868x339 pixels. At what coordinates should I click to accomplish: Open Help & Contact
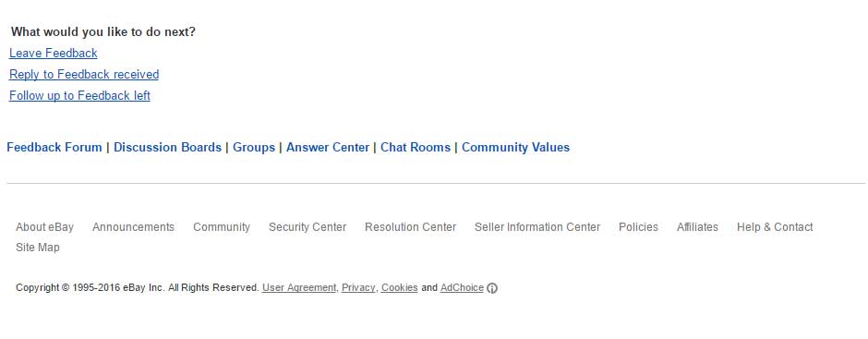click(775, 227)
